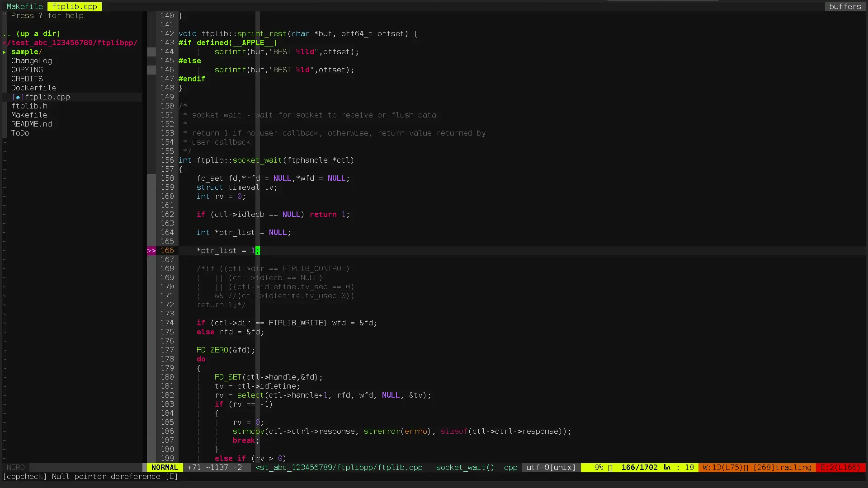Switch to the Makefile buffer tab
868x488 pixels.
24,7
